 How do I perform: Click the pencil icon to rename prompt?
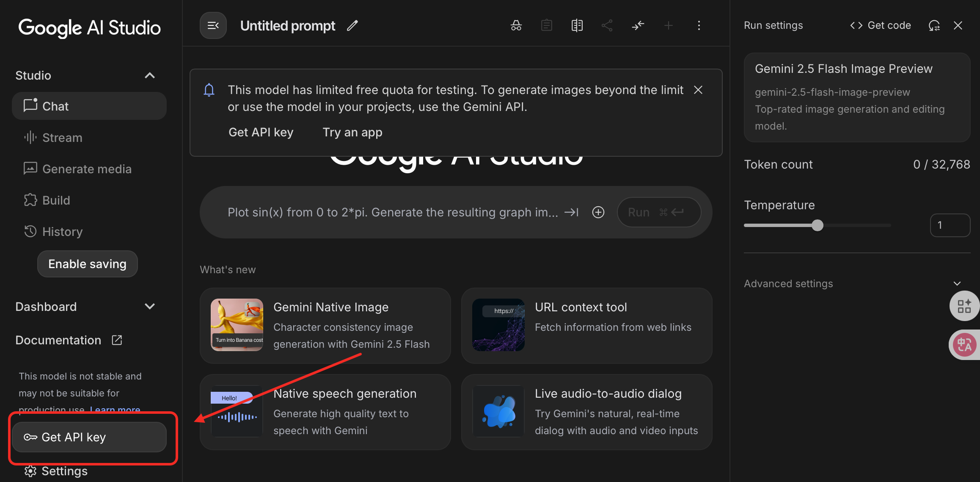pos(352,26)
